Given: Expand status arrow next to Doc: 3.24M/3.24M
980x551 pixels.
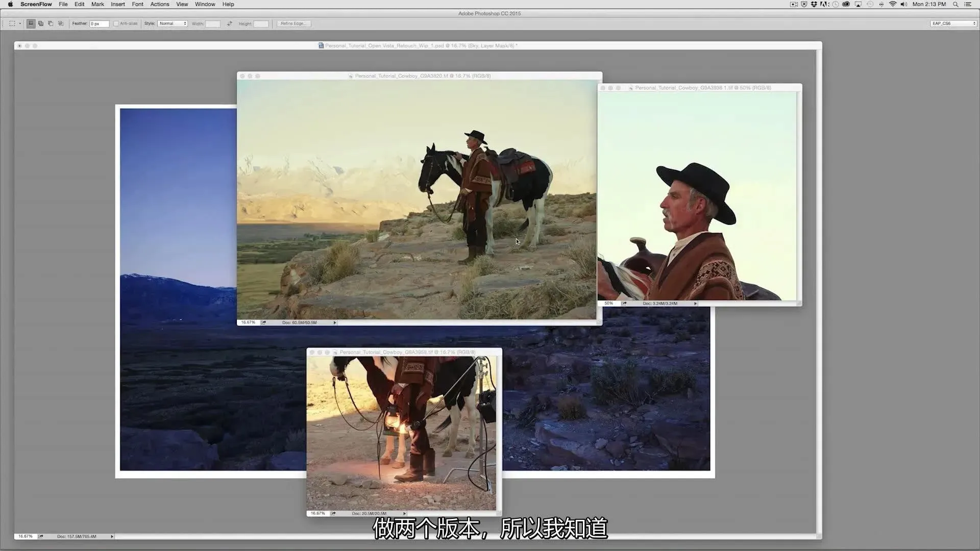Looking at the screenshot, I should (695, 304).
